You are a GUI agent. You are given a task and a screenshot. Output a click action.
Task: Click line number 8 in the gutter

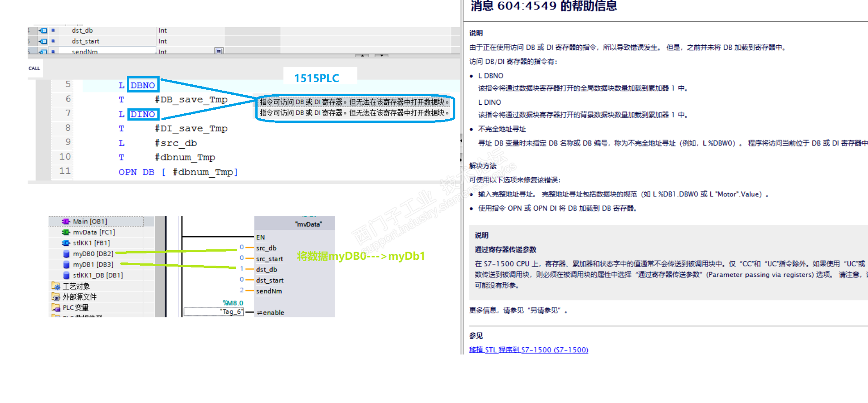click(68, 128)
